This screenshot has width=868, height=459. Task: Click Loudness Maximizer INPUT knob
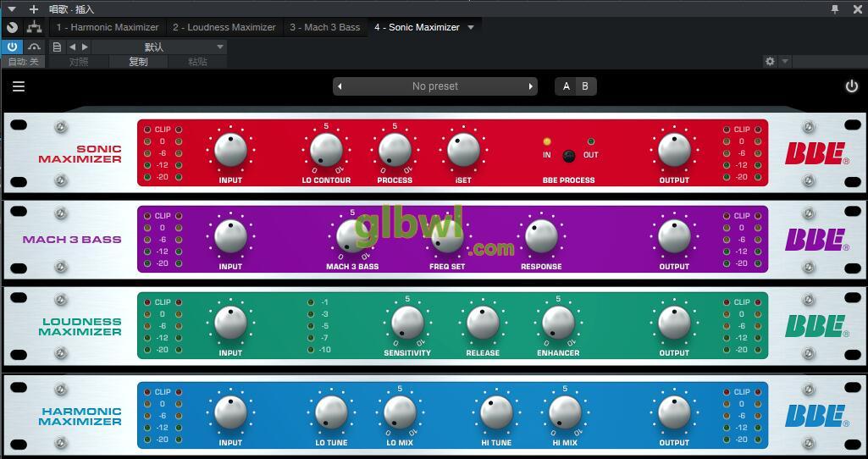tap(230, 323)
